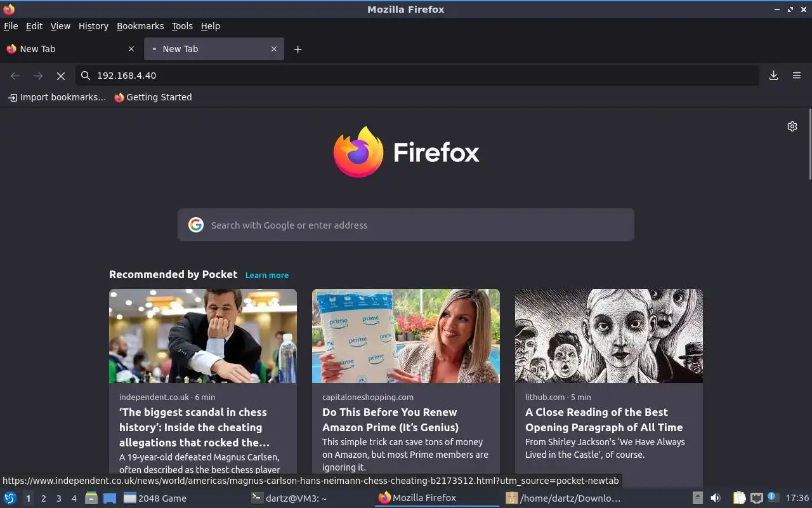Open the file manager icon in the taskbar
Screen dimensions: 812x508
91,498
